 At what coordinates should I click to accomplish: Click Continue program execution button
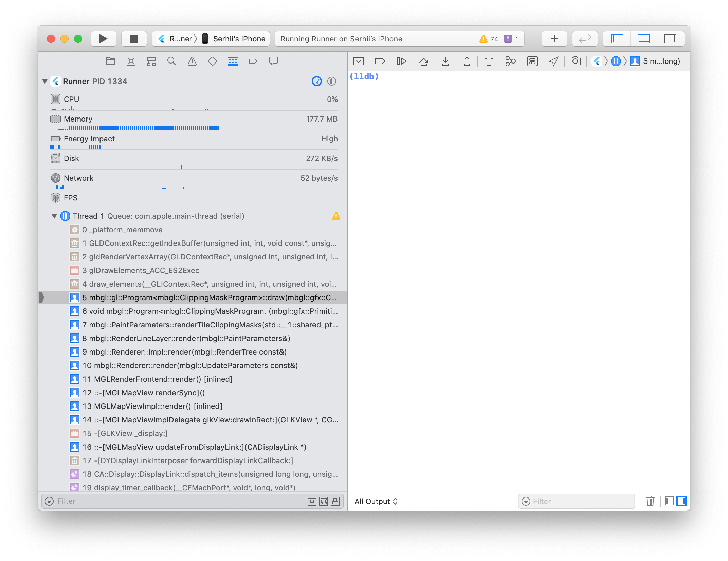[402, 61]
